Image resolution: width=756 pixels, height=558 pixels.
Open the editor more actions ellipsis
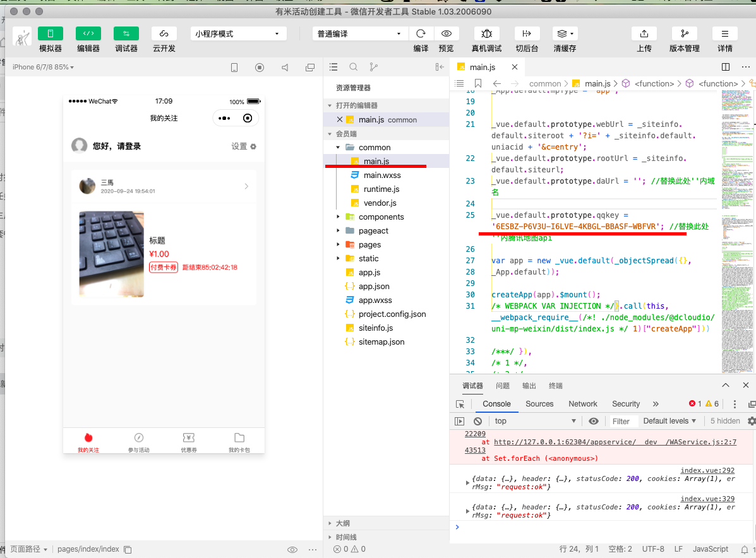746,67
